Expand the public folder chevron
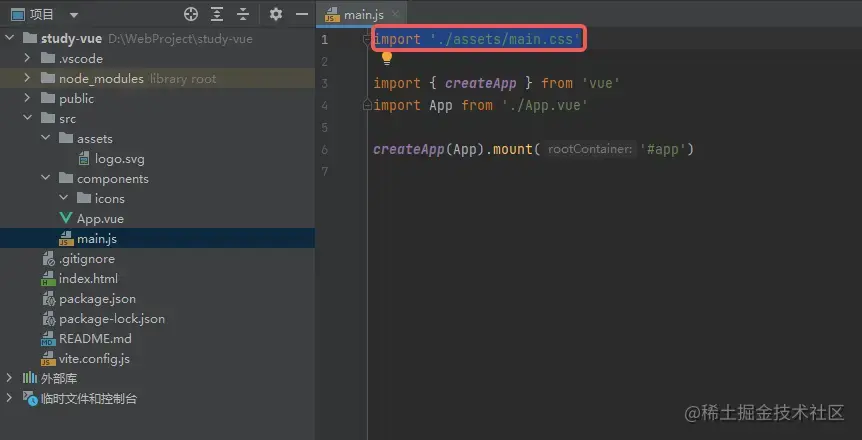Image resolution: width=862 pixels, height=440 pixels. click(x=27, y=98)
